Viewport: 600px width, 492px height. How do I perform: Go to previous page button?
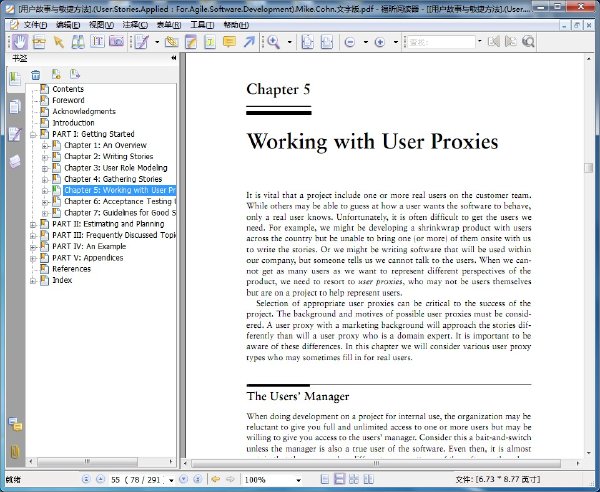[100, 479]
